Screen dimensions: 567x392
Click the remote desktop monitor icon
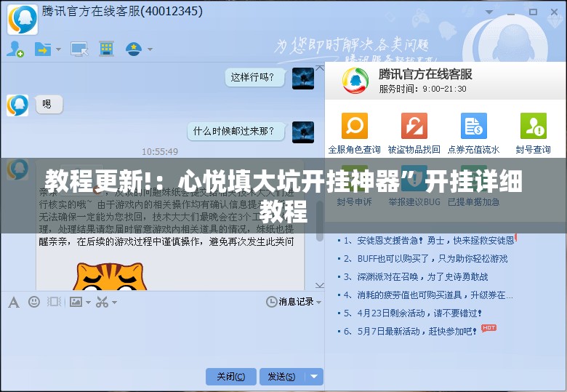click(79, 49)
